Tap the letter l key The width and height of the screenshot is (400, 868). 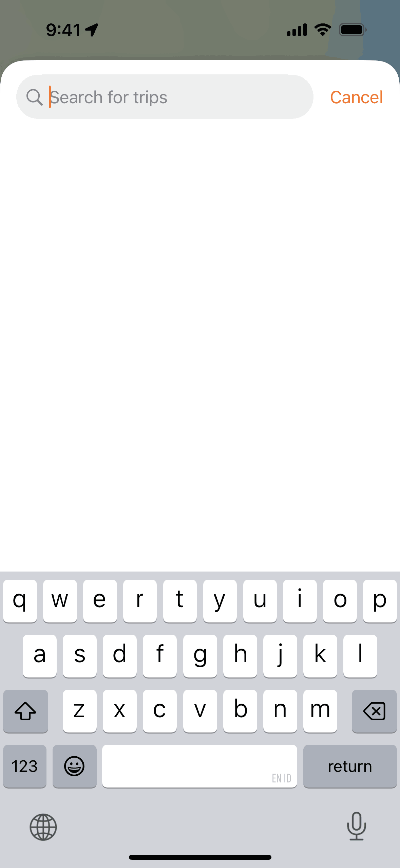click(x=360, y=656)
